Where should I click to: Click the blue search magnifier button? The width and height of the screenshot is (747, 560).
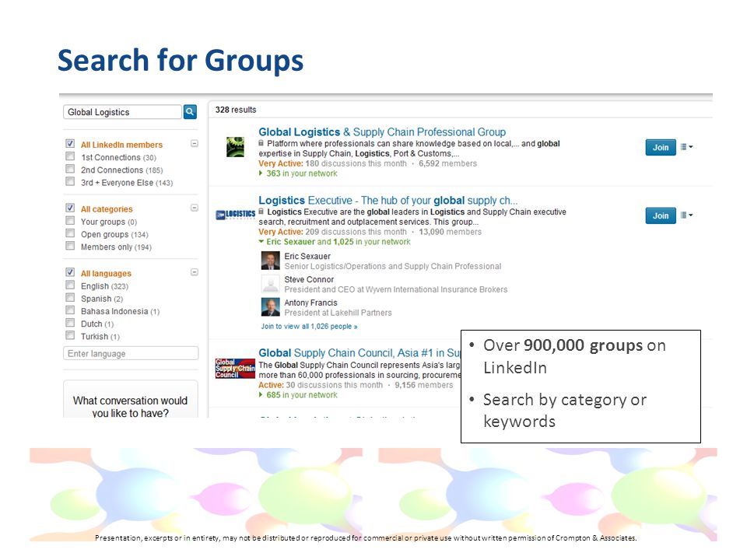click(190, 112)
